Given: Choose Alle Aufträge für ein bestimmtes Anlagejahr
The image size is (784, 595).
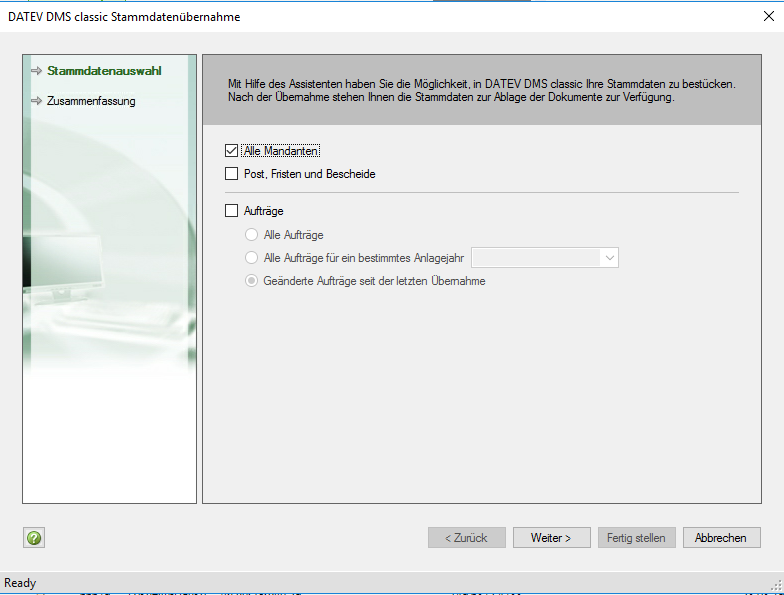Looking at the screenshot, I should 251,258.
